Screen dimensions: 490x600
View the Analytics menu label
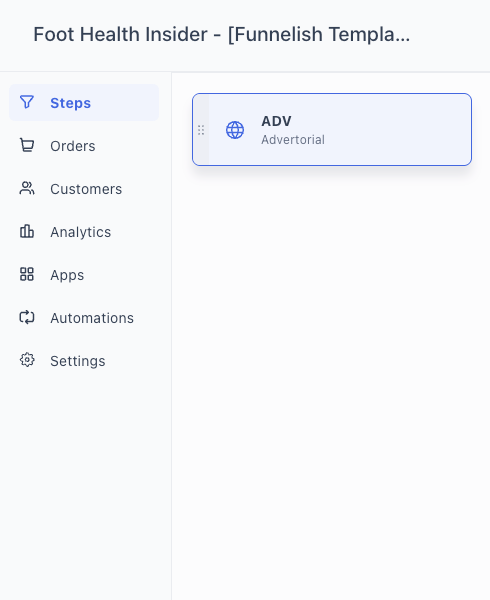[x=81, y=232]
